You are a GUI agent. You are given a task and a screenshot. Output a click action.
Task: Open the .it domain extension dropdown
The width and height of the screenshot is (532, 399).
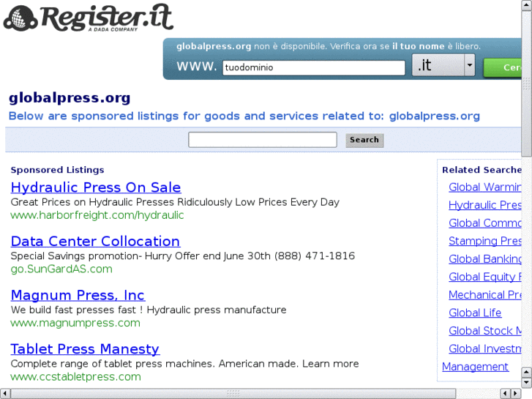tap(443, 65)
